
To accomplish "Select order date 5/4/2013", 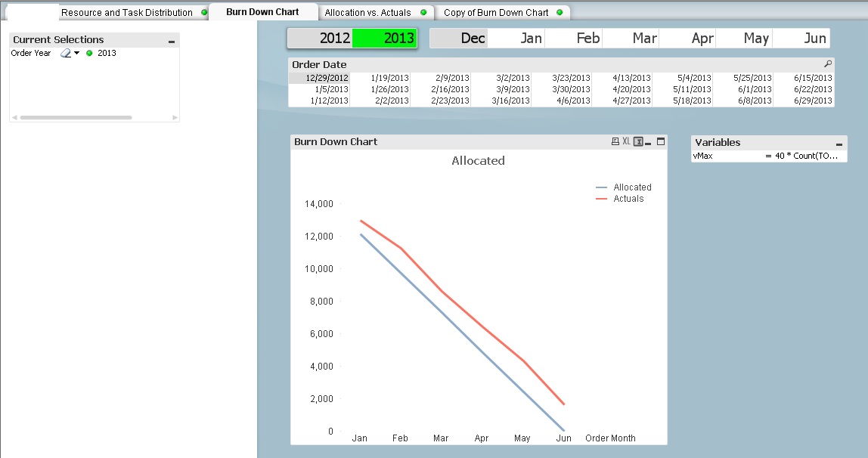I will tap(682, 78).
